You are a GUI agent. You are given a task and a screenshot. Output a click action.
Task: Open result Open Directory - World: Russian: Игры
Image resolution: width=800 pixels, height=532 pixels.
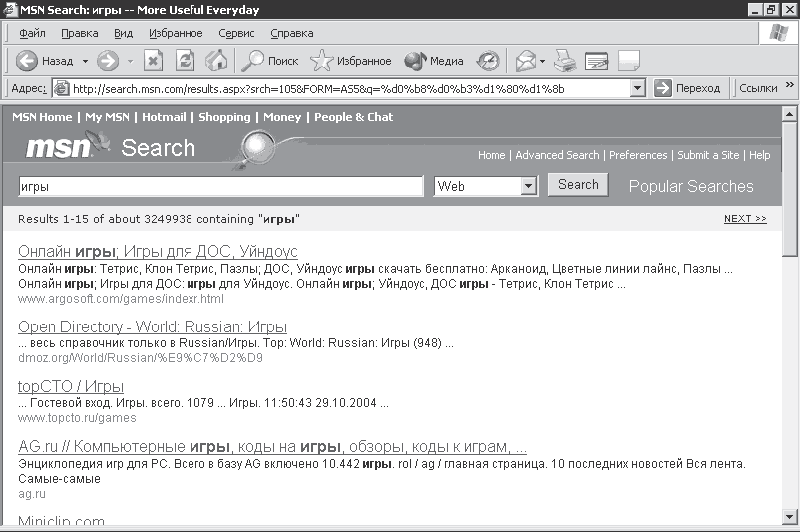coord(153,326)
